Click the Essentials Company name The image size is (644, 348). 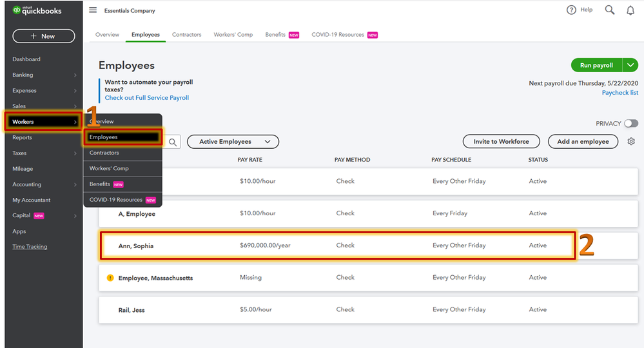tap(130, 11)
